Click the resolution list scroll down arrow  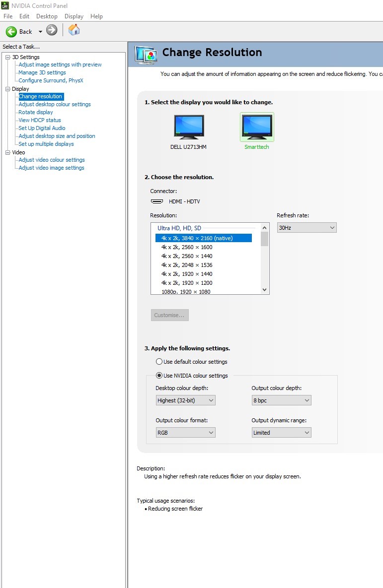(x=265, y=289)
